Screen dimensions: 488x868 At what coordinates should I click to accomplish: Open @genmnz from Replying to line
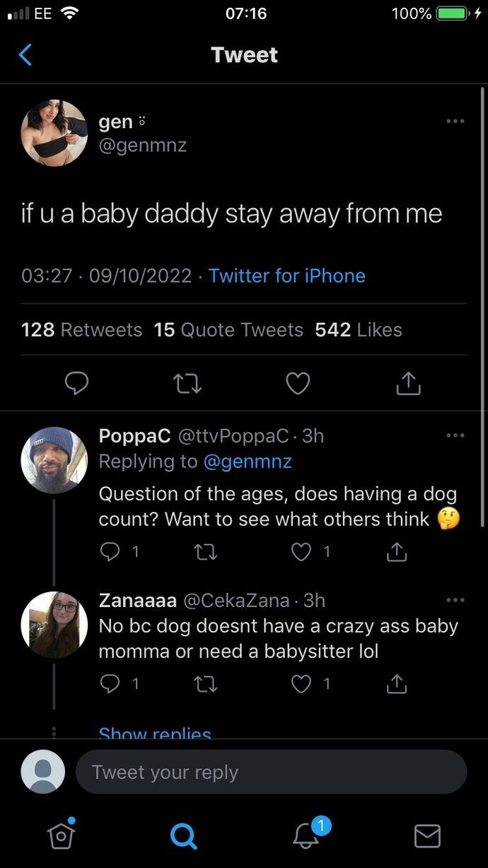(x=248, y=461)
